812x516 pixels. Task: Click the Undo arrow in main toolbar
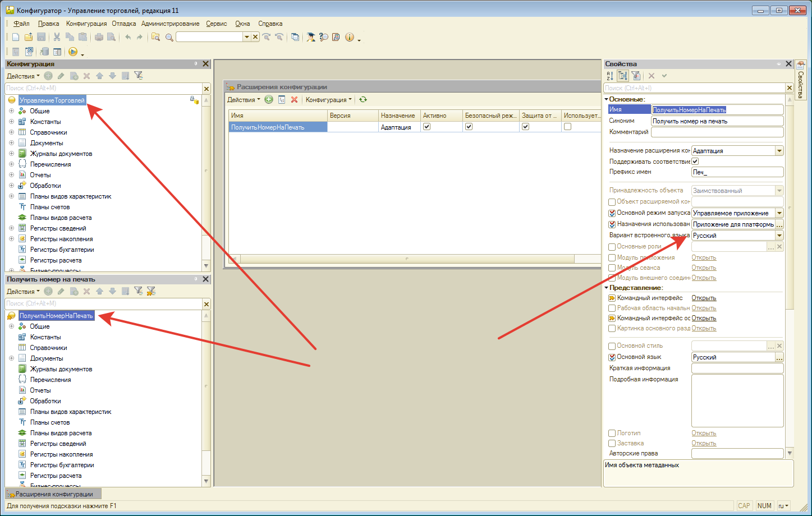128,37
